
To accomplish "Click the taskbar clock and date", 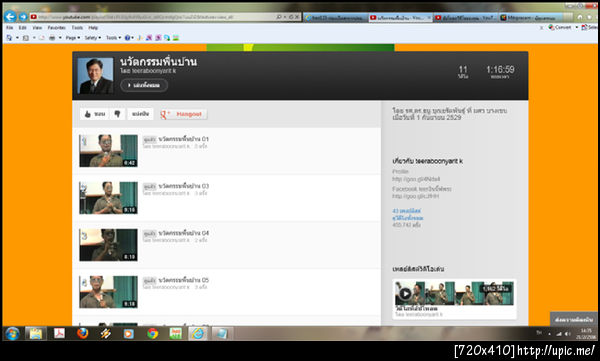I will coord(585,334).
